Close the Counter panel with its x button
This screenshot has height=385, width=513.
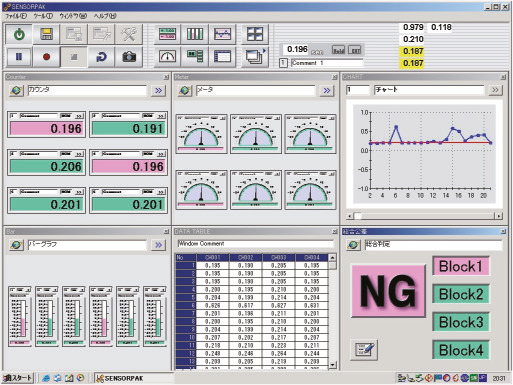click(x=166, y=77)
